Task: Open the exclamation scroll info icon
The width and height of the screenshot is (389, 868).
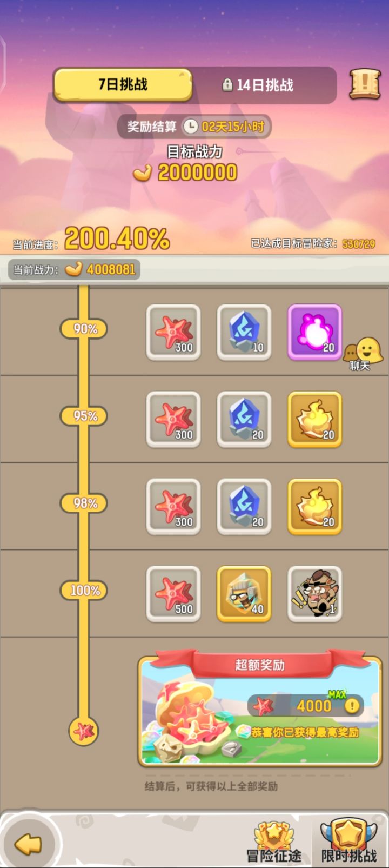Action: tap(365, 84)
